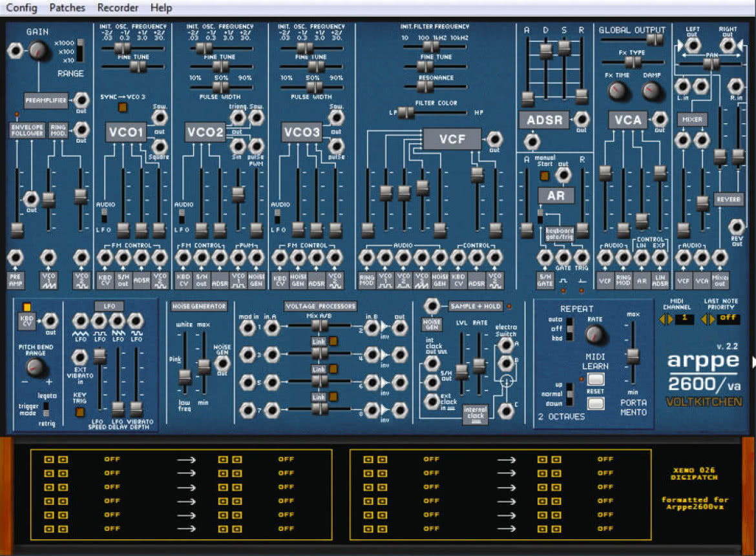This screenshot has height=556, width=756.
Task: Click the LAST NOTE PRIORITY left arrow
Action: pyautogui.click(x=704, y=319)
